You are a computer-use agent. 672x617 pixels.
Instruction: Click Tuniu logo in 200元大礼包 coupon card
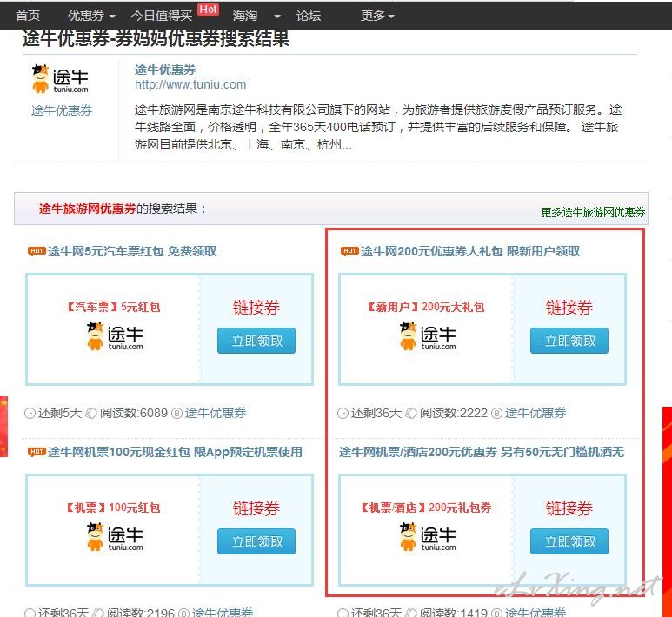point(428,336)
